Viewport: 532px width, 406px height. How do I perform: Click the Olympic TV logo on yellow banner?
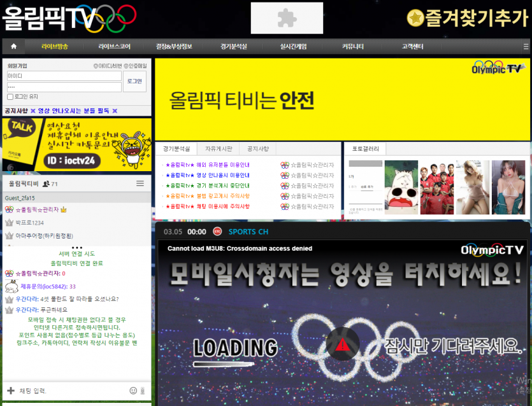click(x=498, y=67)
